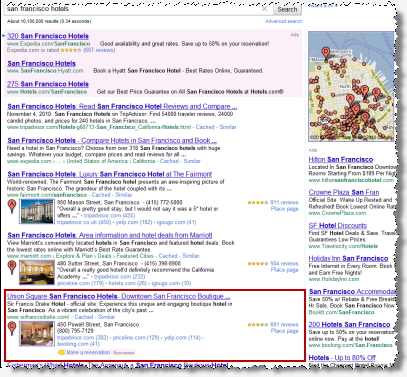This screenshot has height=377, width=407.
Task: Open the Union Square San Francisco Hotels result
Action: [119, 296]
